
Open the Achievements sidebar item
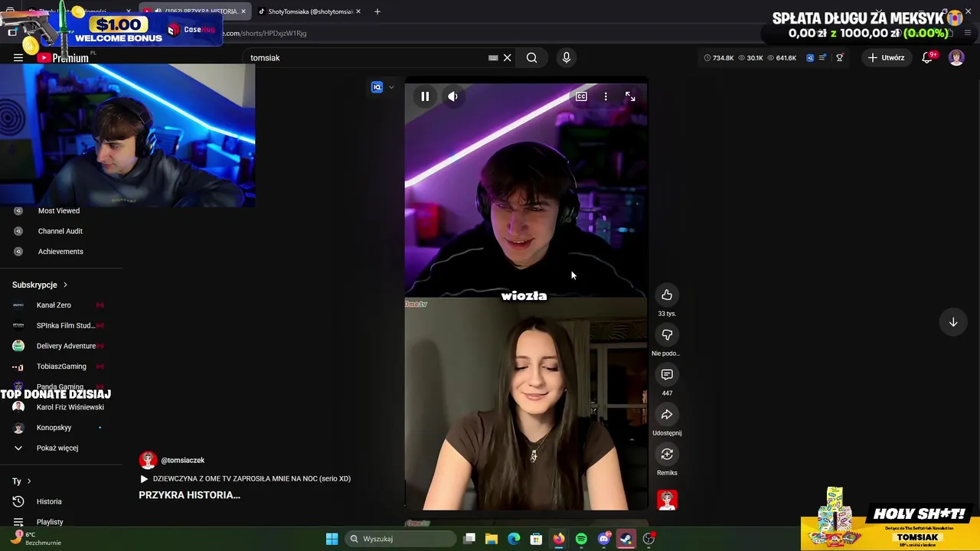click(x=61, y=251)
